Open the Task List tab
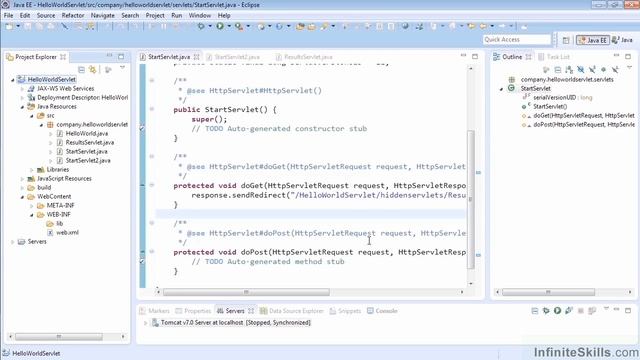 (554, 57)
